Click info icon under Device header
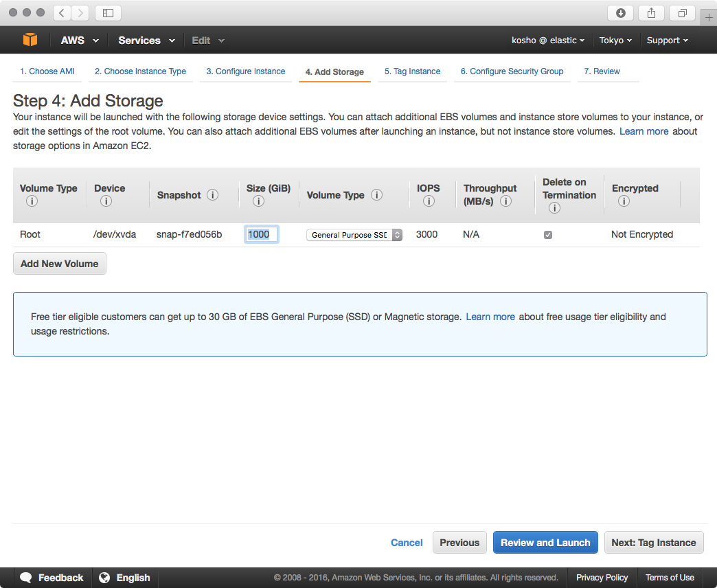 [106, 201]
